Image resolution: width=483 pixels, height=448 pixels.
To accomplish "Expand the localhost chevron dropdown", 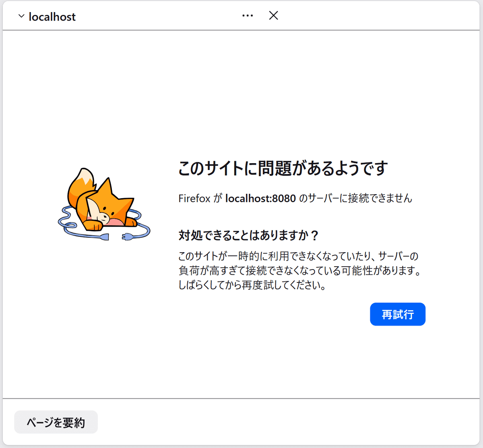I will pos(21,17).
